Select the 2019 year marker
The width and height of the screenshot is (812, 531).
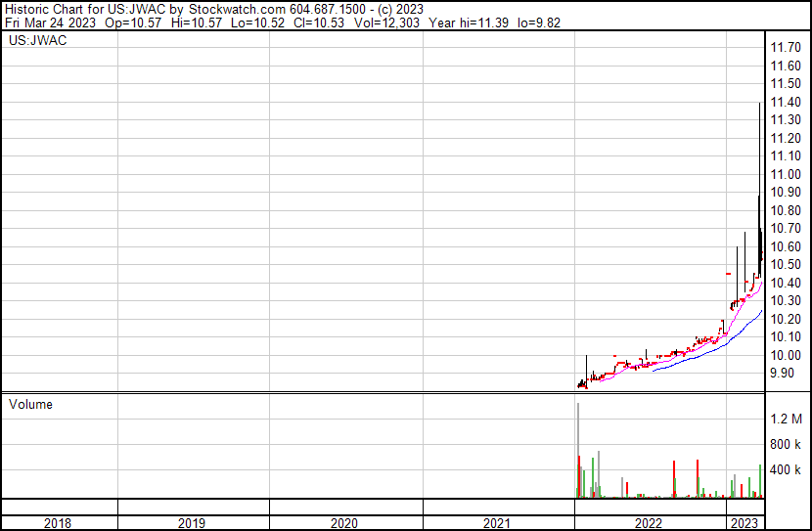click(x=193, y=523)
